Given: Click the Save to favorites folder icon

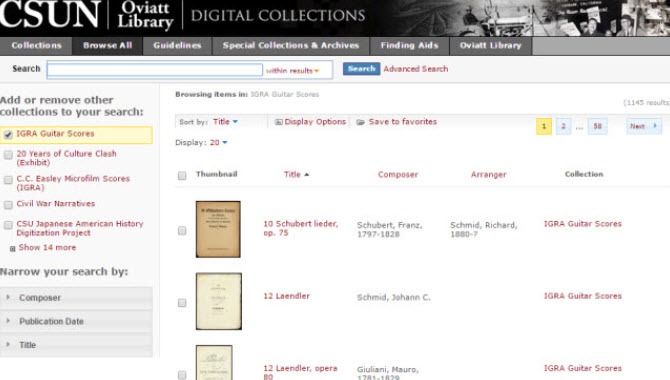Looking at the screenshot, I should pos(361,122).
